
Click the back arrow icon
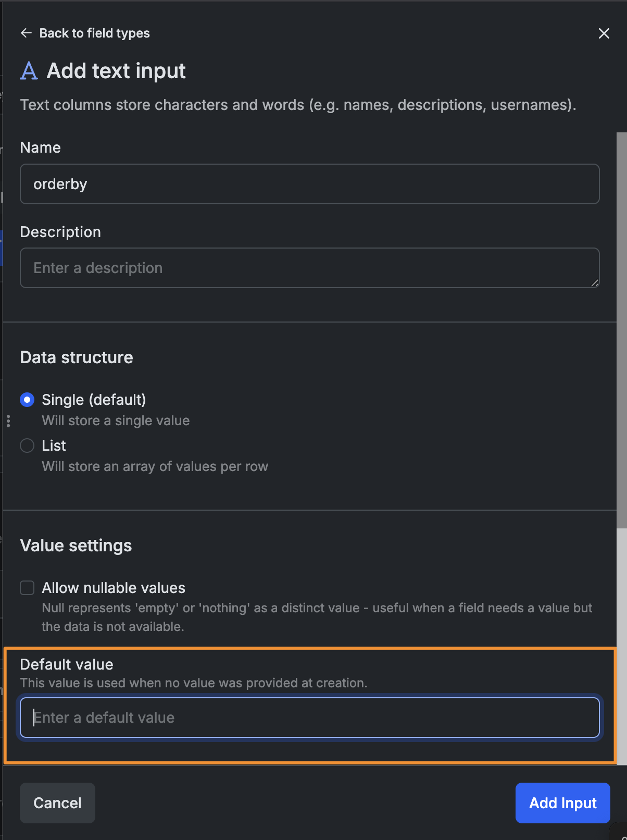click(26, 33)
